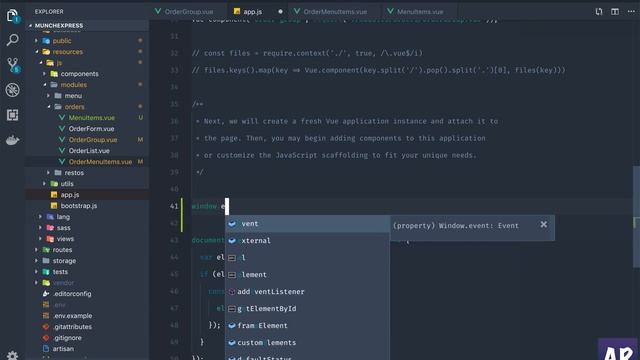Select the element autocomplete suggestion
This screenshot has height=360, width=640.
(307, 275)
